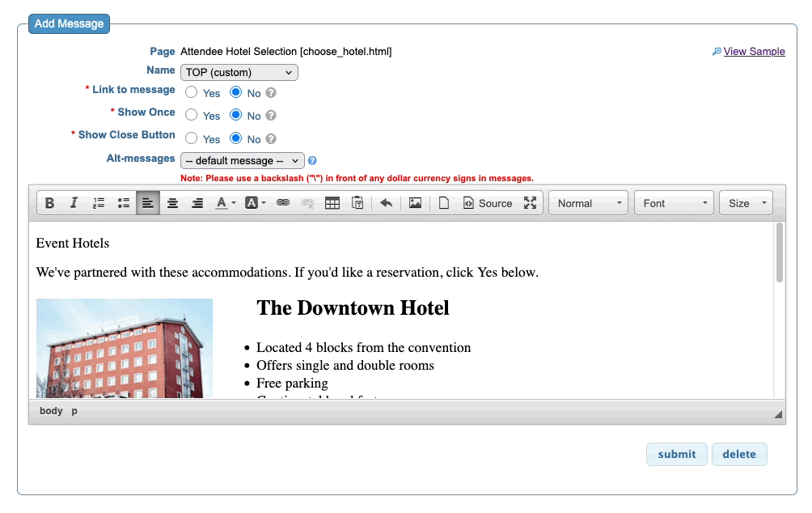Open the Font dropdown
This screenshot has width=812, height=513.
tap(675, 203)
